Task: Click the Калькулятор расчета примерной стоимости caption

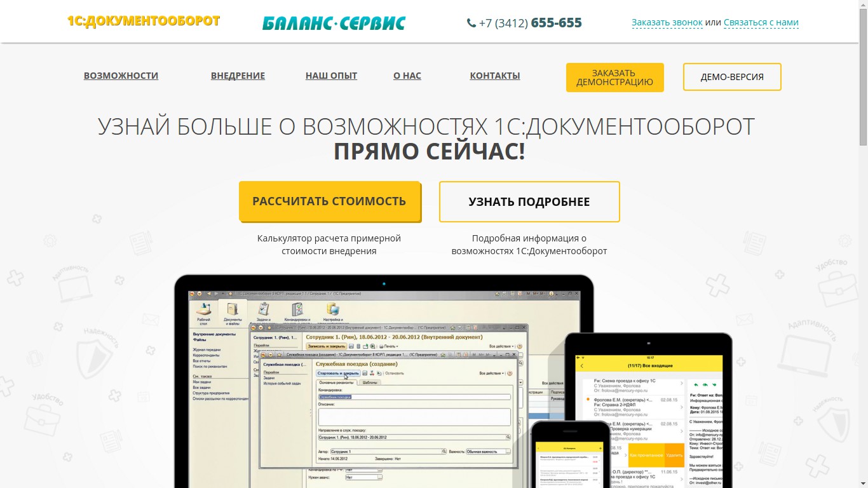Action: 329,245
